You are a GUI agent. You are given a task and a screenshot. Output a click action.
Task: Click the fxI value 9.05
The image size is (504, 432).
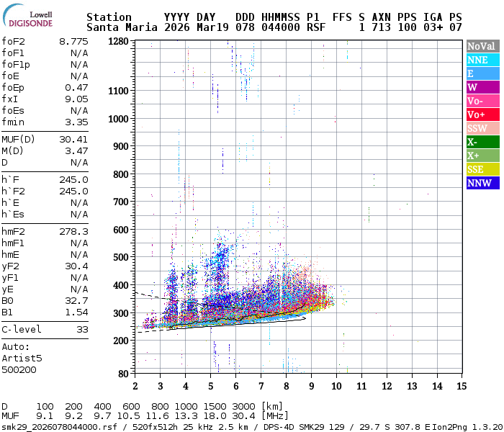[76, 99]
